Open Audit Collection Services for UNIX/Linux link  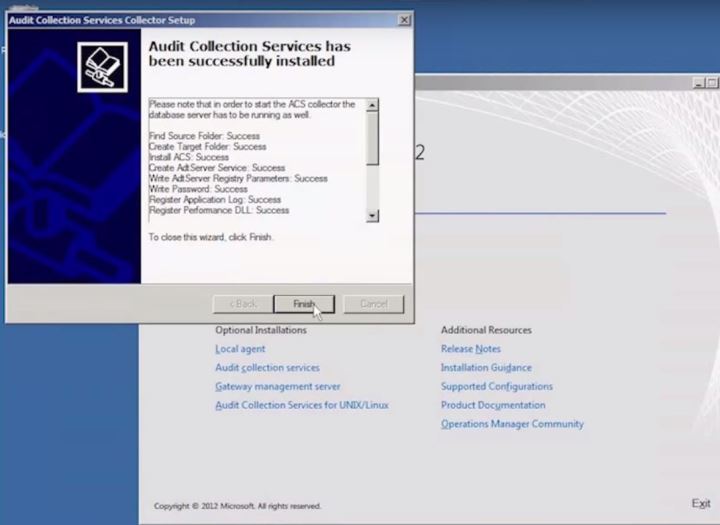click(x=302, y=405)
